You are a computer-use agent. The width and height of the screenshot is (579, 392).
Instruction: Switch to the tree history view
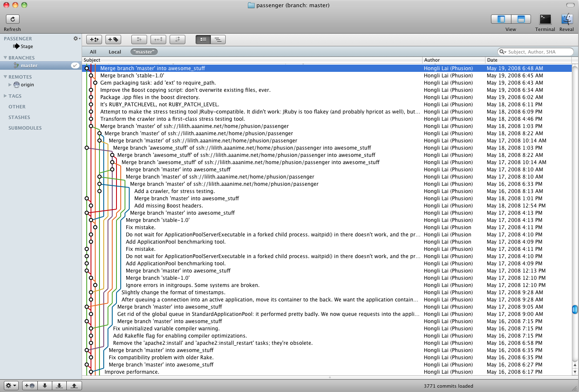[x=218, y=40]
